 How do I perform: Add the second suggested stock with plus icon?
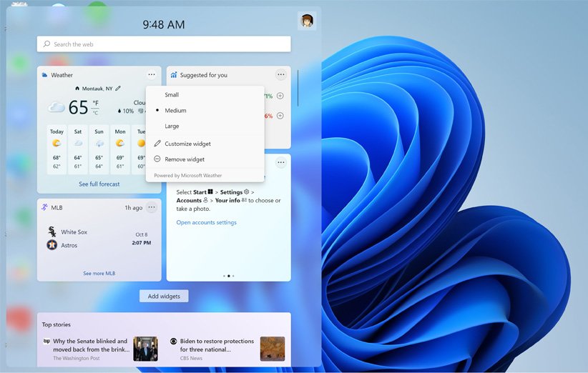pyautogui.click(x=280, y=116)
